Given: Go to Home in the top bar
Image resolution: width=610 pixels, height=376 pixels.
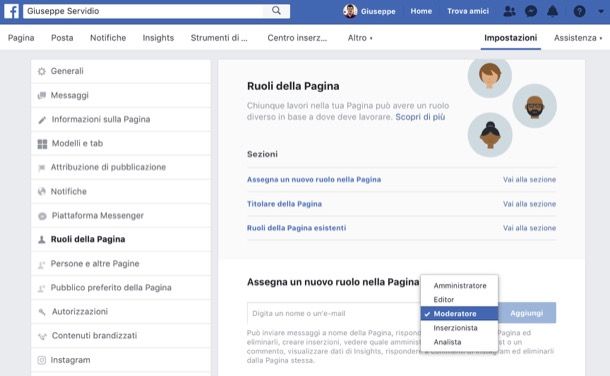Looking at the screenshot, I should tap(421, 11).
